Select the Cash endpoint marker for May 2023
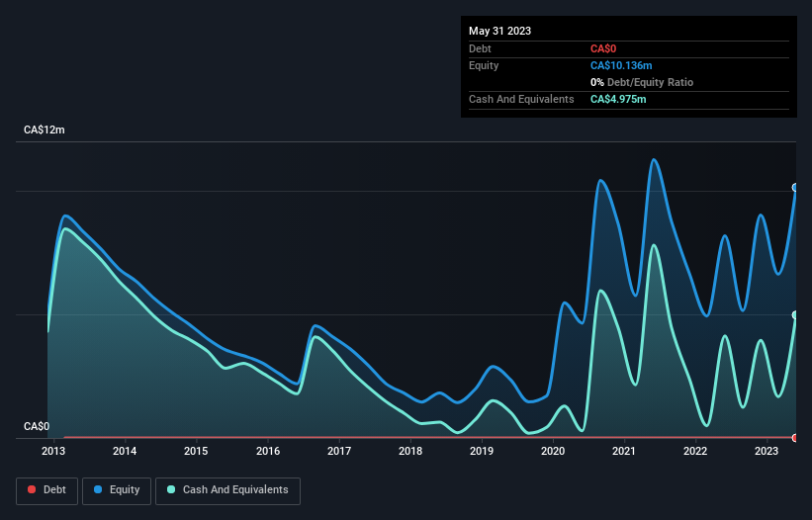This screenshot has height=520, width=812. click(x=795, y=315)
